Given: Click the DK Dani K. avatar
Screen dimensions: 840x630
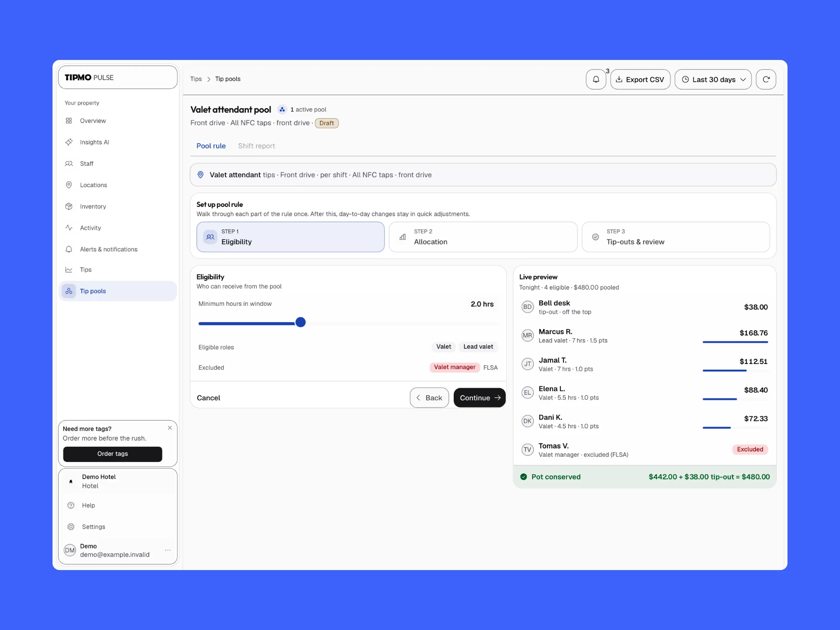Looking at the screenshot, I should pyautogui.click(x=528, y=421).
